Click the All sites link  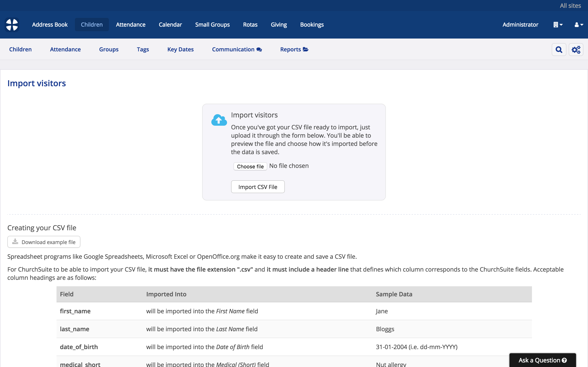coord(570,6)
